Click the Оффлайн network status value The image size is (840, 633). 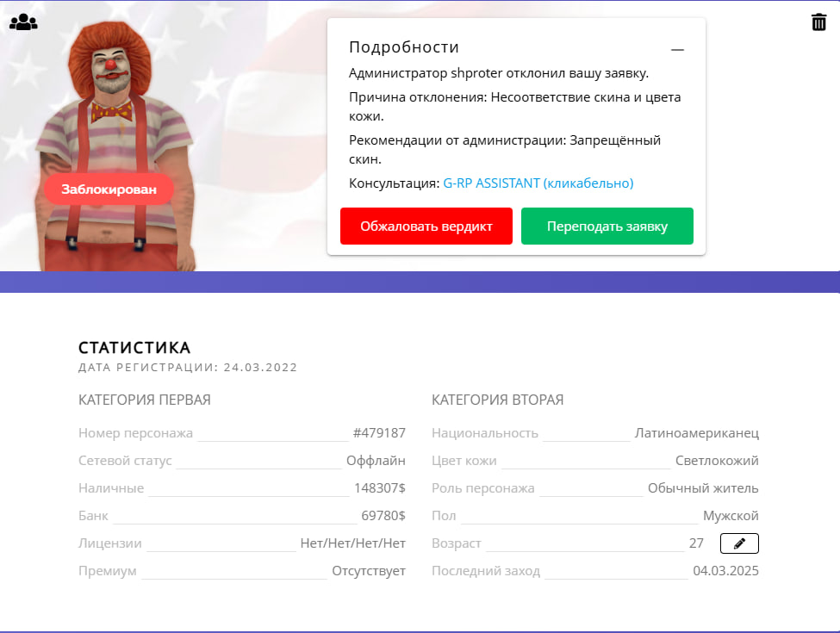[376, 461]
